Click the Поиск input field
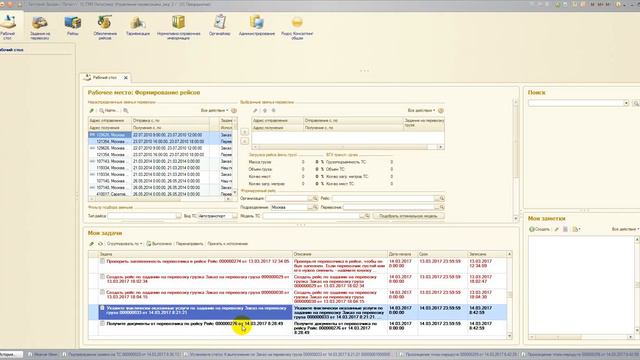 (576, 103)
